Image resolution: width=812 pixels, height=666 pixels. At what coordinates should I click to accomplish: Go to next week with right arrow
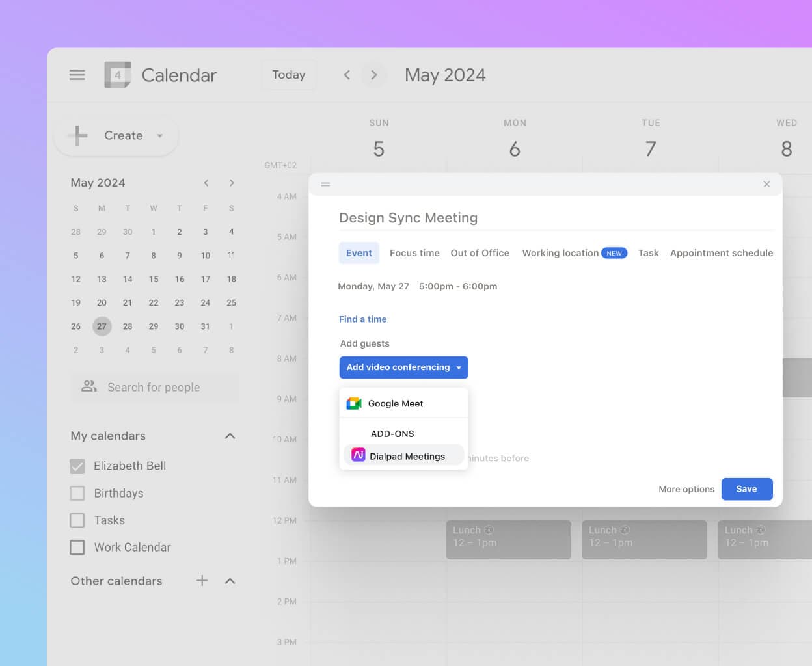coord(373,75)
